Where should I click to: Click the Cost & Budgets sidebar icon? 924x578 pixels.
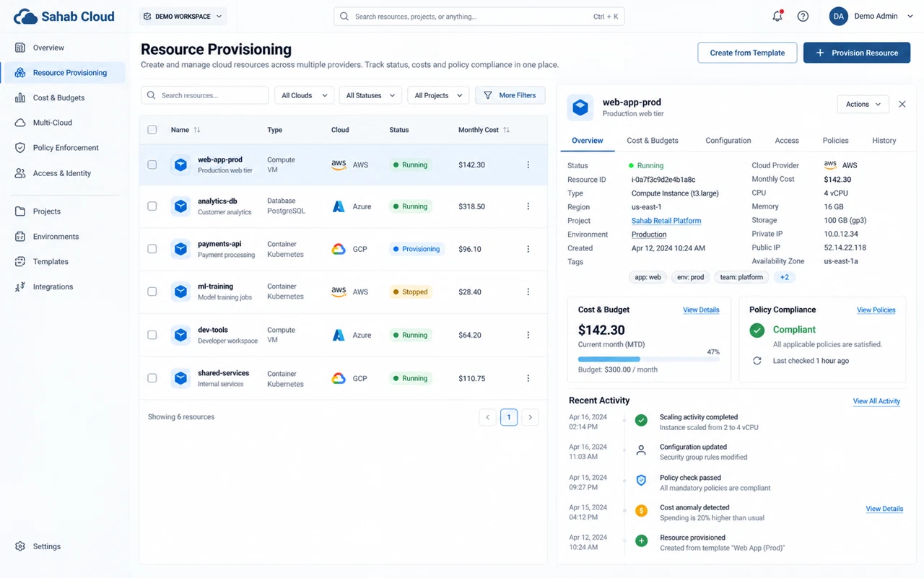[20, 97]
